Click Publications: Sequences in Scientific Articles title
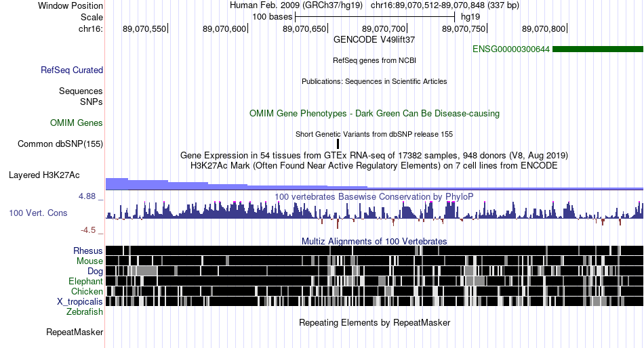644x348 pixels. (374, 81)
